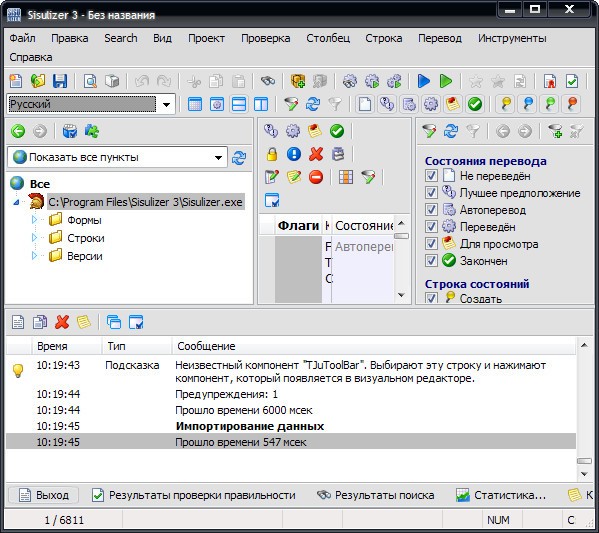
Task: Uncheck the 'Не переведён' checkbox
Action: 431,176
